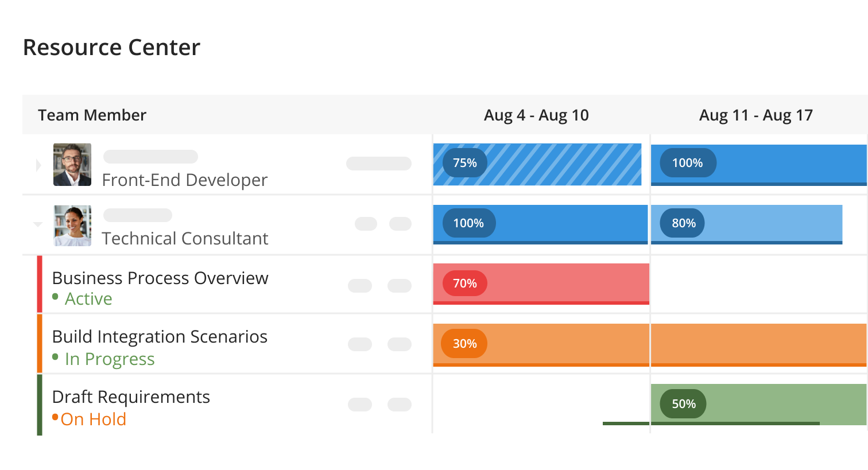The width and height of the screenshot is (868, 470).
Task: Select the 75% allocation badge
Action: click(464, 163)
